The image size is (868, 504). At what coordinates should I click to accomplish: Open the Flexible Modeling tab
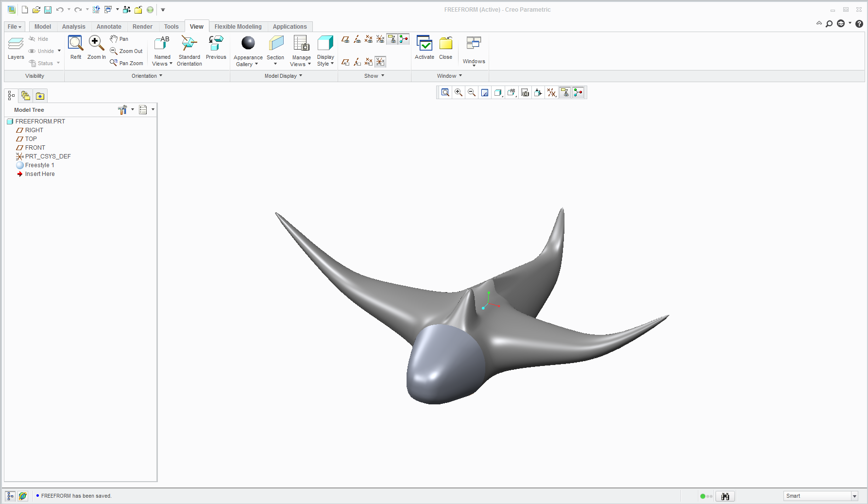tap(238, 27)
